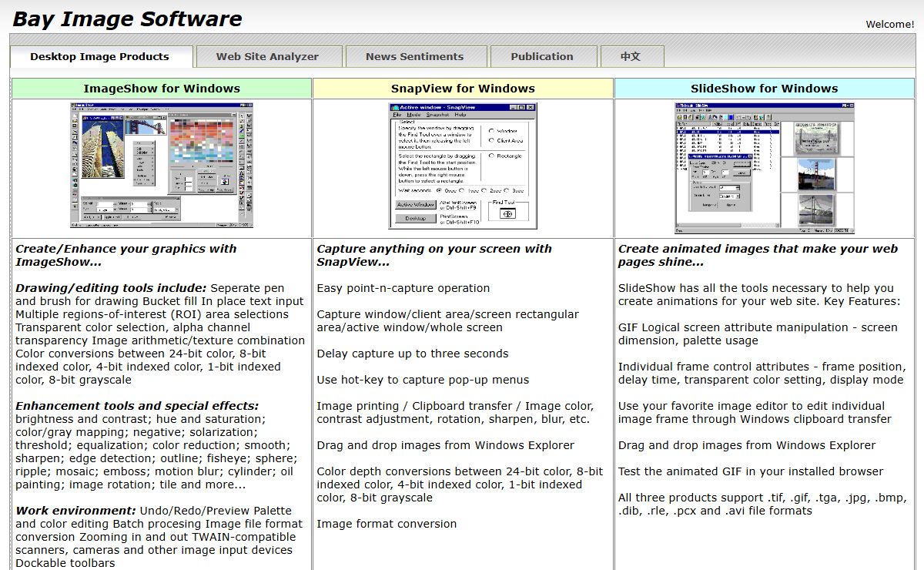
Task: Click 'Capture anything on your screen' heading
Action: [434, 255]
